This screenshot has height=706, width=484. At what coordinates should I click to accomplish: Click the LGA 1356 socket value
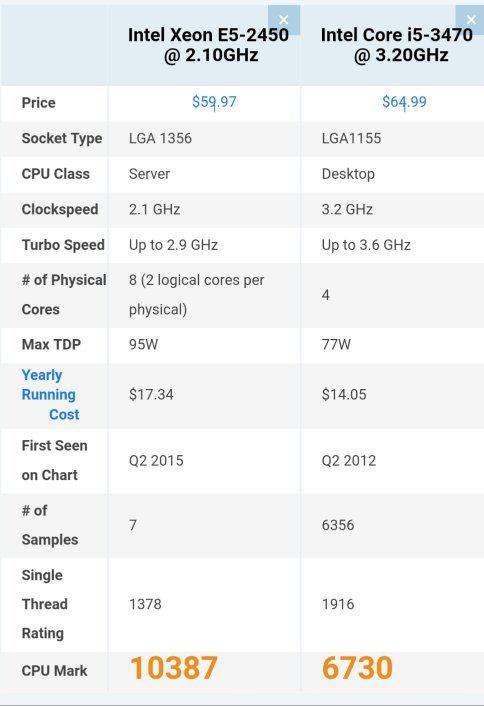coord(160,138)
